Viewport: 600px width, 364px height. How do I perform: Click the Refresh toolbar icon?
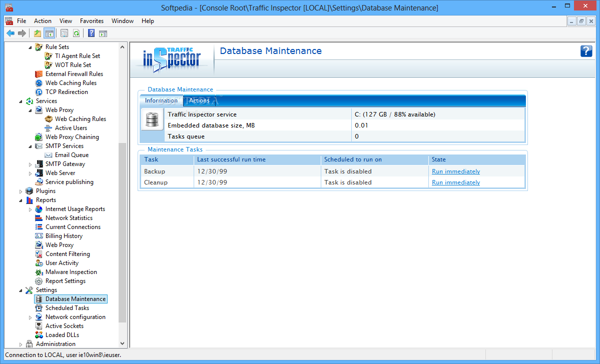(77, 33)
